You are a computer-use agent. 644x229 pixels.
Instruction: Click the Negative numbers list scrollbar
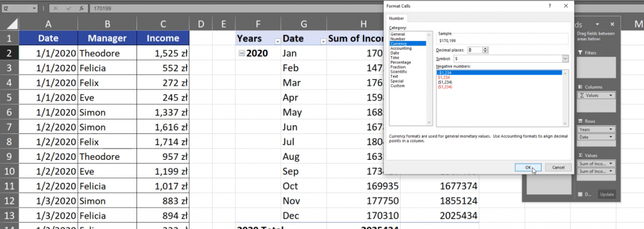565,98
